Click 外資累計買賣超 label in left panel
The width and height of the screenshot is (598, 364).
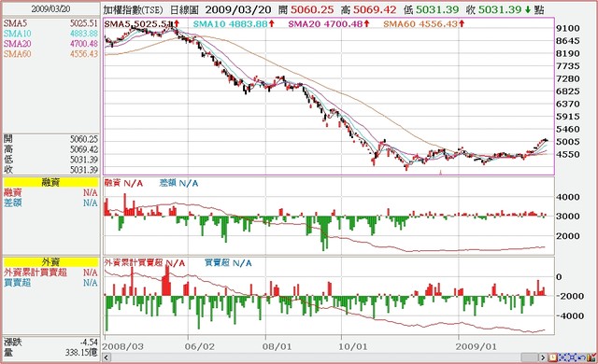[x=36, y=273]
